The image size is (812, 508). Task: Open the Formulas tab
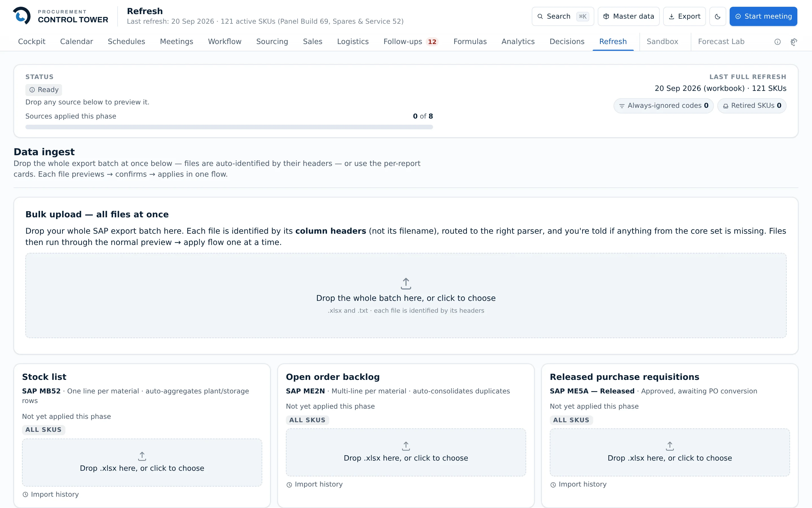click(470, 42)
